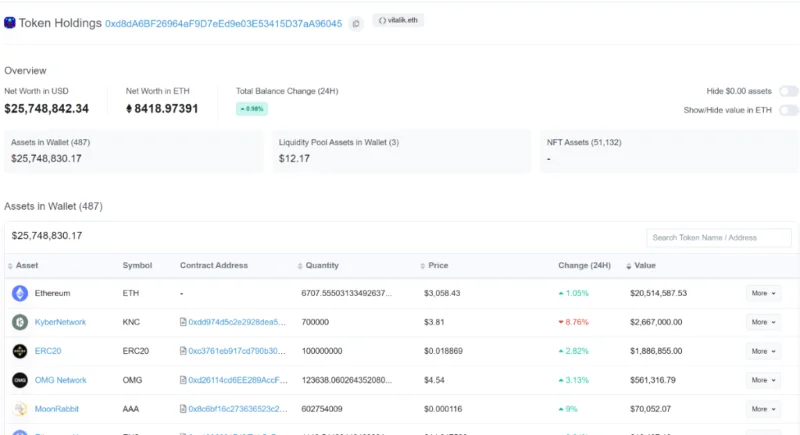Click the KyberNetwork token logo
The image size is (800, 435).
coord(20,322)
